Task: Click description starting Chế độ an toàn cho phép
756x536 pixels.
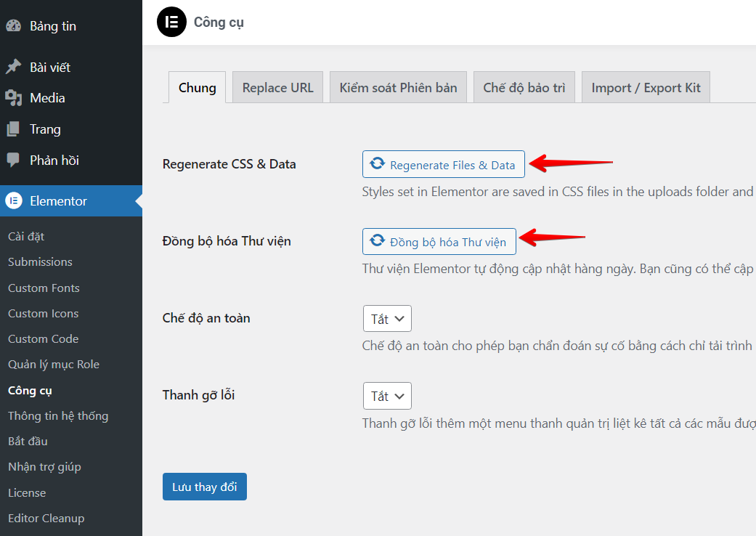Action: pyautogui.click(x=558, y=346)
